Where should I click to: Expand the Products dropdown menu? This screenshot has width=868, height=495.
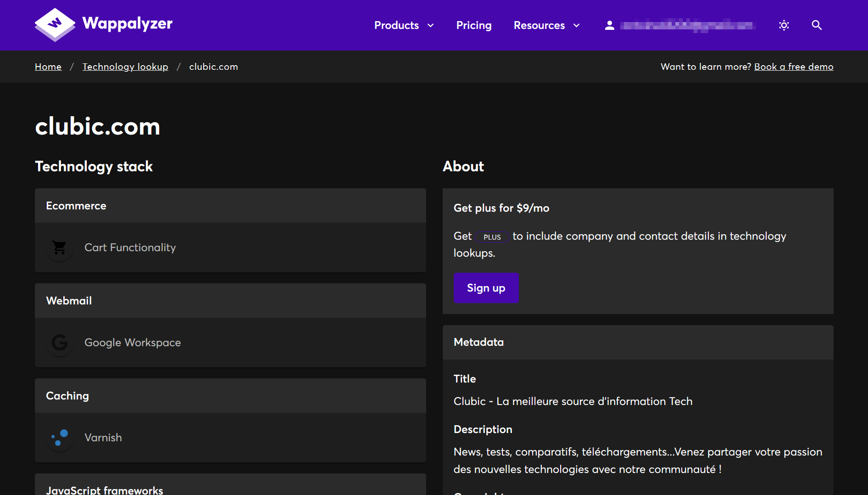click(x=404, y=25)
